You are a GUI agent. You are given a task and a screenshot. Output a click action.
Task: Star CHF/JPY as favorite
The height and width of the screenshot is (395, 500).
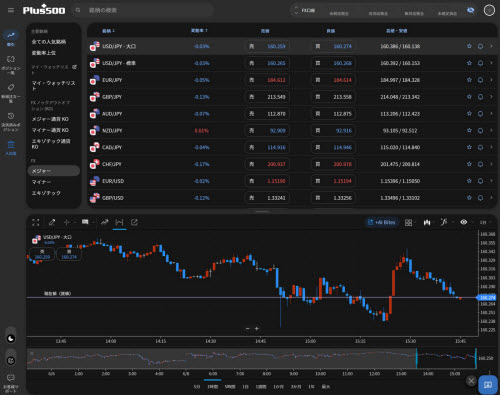(x=469, y=164)
